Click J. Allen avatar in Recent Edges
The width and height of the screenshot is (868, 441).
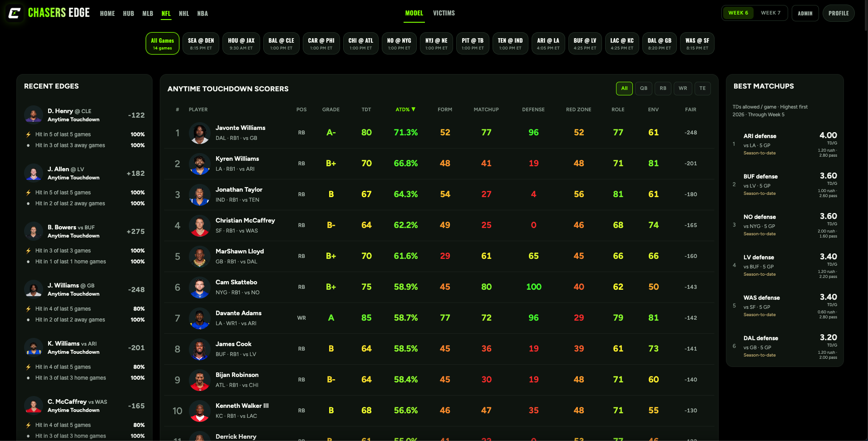tap(34, 173)
